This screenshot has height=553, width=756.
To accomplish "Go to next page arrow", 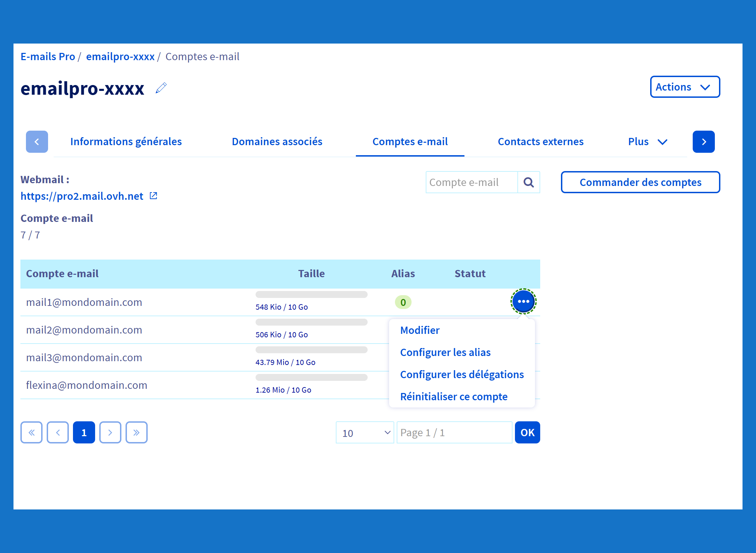I will click(x=110, y=432).
